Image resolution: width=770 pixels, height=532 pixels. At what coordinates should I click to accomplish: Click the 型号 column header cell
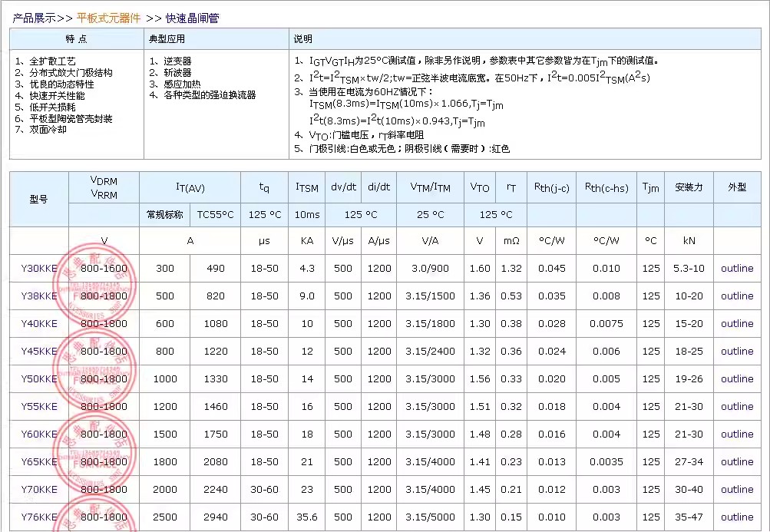tap(39, 200)
